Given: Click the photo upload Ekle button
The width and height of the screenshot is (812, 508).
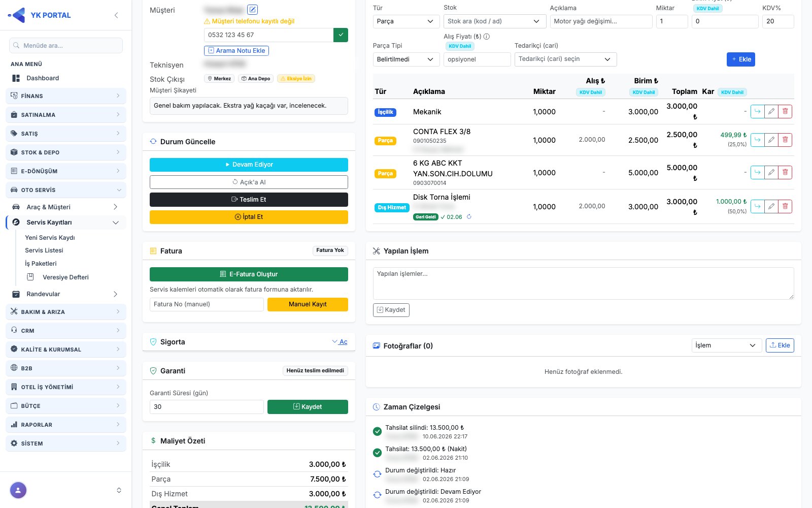Looking at the screenshot, I should click(x=780, y=345).
